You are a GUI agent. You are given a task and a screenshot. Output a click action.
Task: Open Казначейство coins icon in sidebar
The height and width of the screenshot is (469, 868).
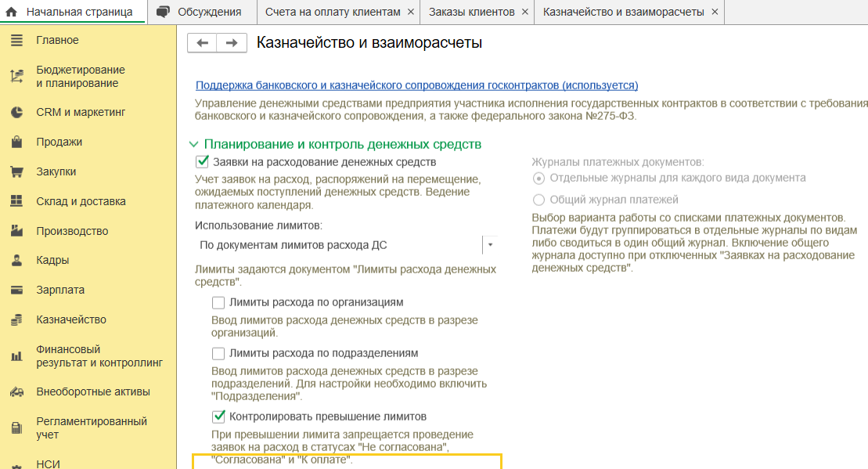pos(16,320)
